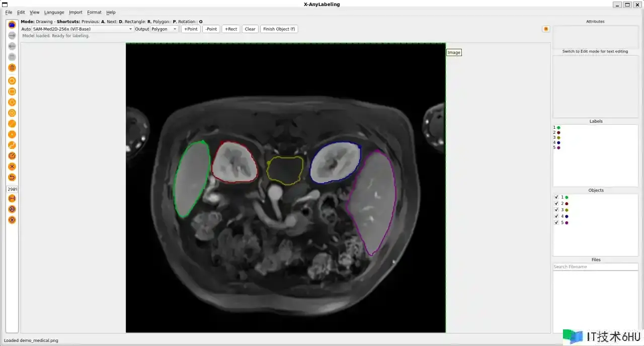
Task: Open the Format menu
Action: 94,12
